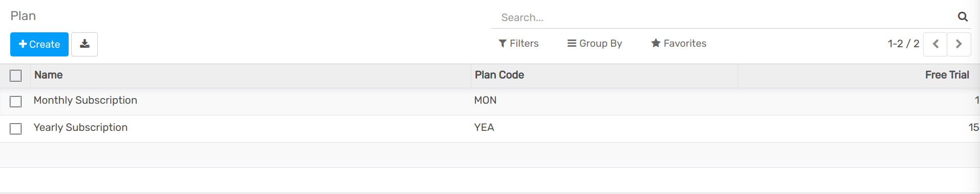Check the Yearly Subscription row checkbox

click(16, 129)
